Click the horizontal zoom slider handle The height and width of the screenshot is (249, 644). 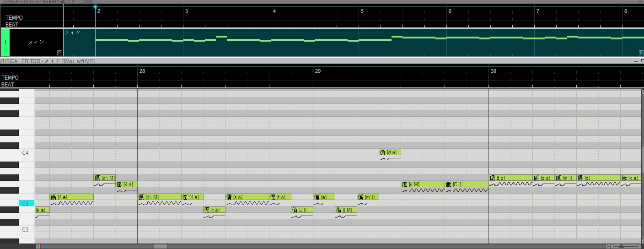[621, 246]
